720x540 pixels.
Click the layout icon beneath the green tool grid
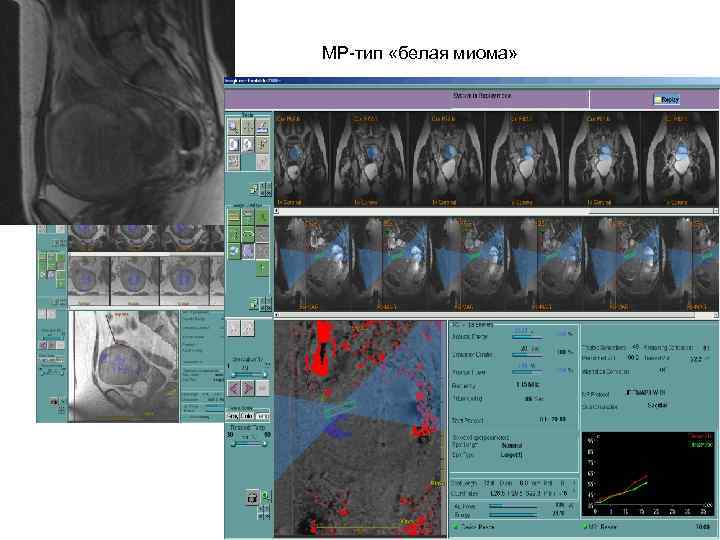(253, 303)
